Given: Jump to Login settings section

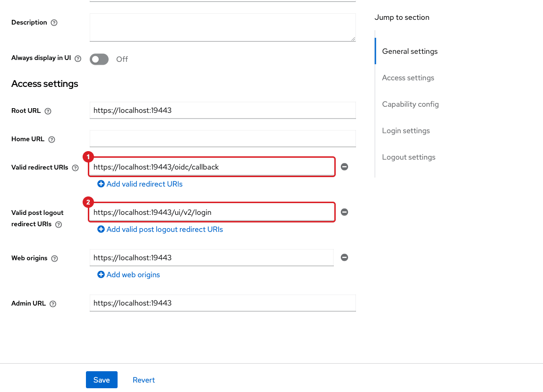Looking at the screenshot, I should (406, 130).
